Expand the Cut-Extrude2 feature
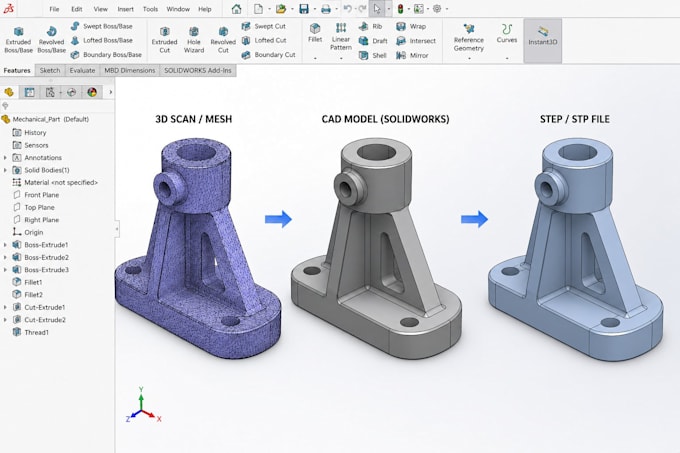Viewport: 680px width, 453px height. click(x=5, y=320)
